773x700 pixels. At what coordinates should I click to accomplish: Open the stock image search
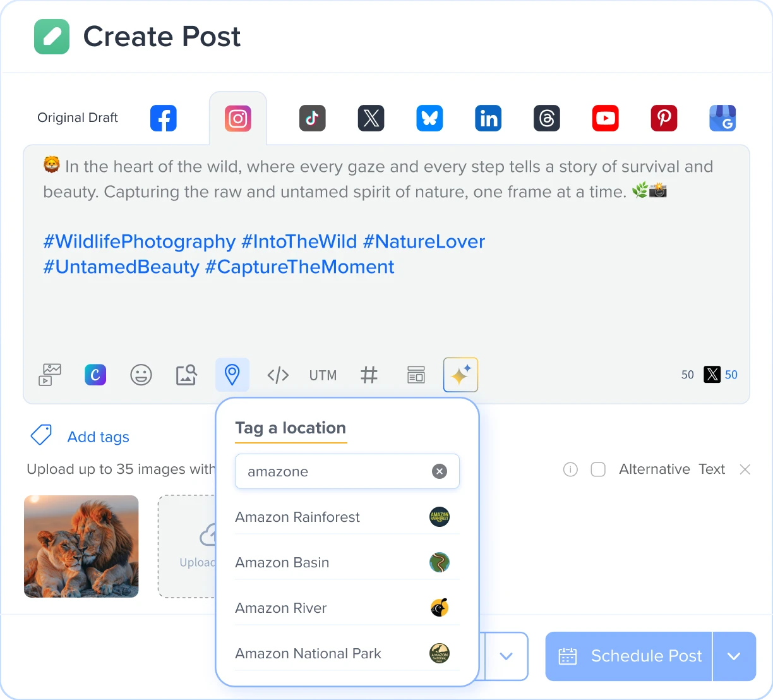tap(186, 375)
